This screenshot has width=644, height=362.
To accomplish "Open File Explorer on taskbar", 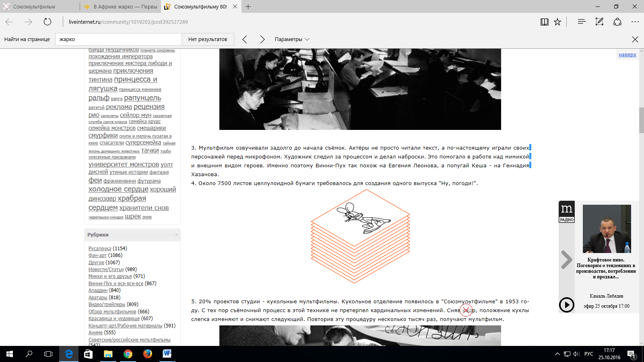I will [108, 354].
